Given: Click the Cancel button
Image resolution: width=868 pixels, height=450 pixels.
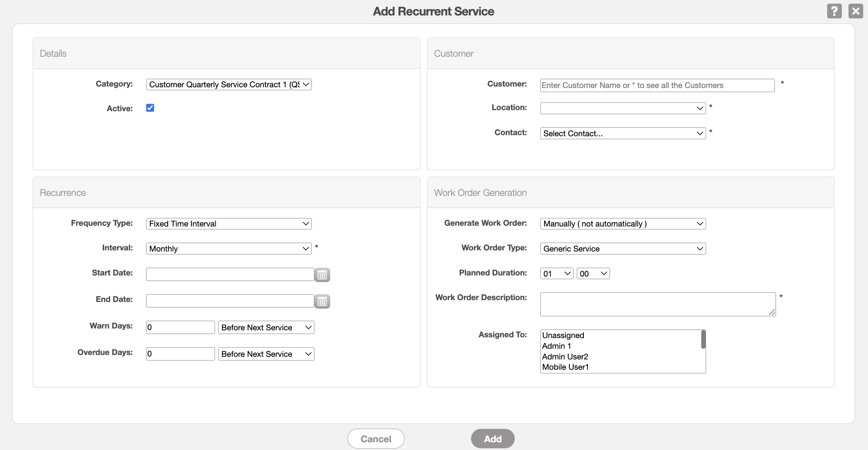Looking at the screenshot, I should 376,439.
